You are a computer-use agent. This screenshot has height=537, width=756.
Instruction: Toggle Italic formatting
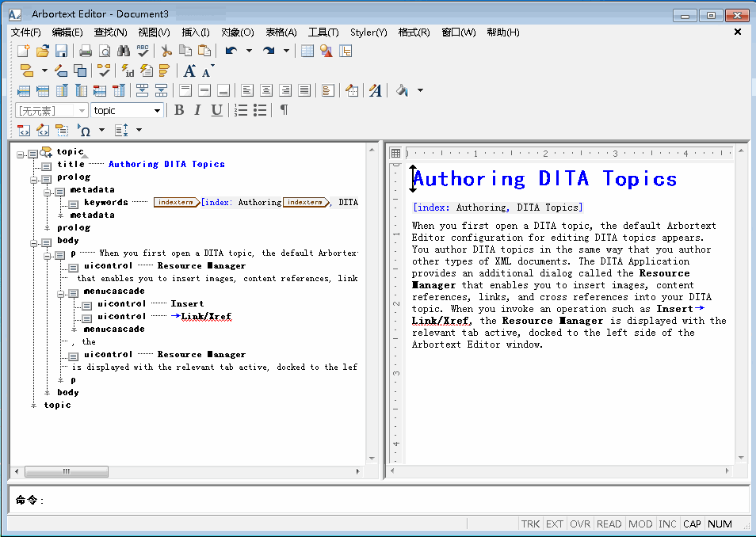[197, 110]
